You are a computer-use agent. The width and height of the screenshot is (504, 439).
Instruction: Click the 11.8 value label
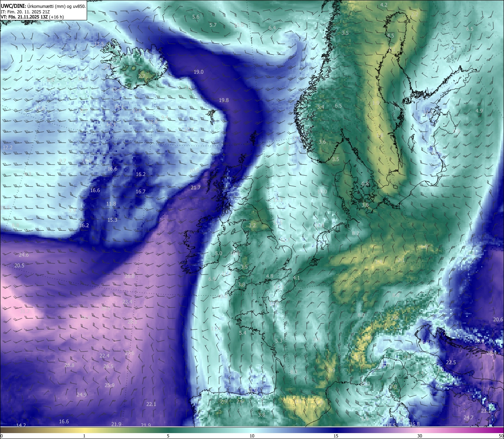tap(111, 204)
